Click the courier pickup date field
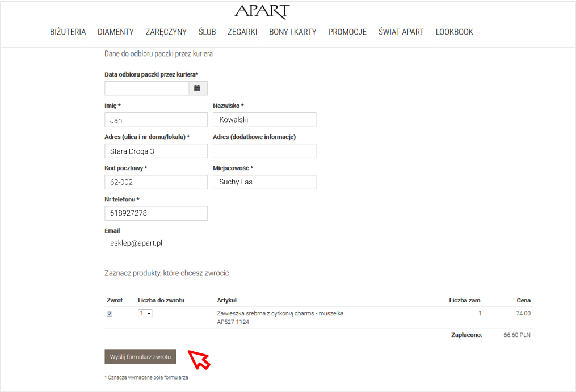 point(146,88)
